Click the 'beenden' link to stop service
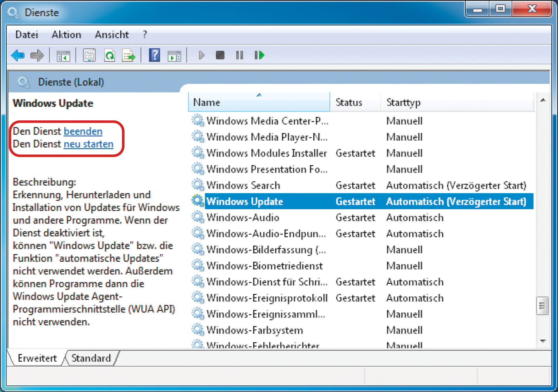The image size is (558, 392). (83, 131)
